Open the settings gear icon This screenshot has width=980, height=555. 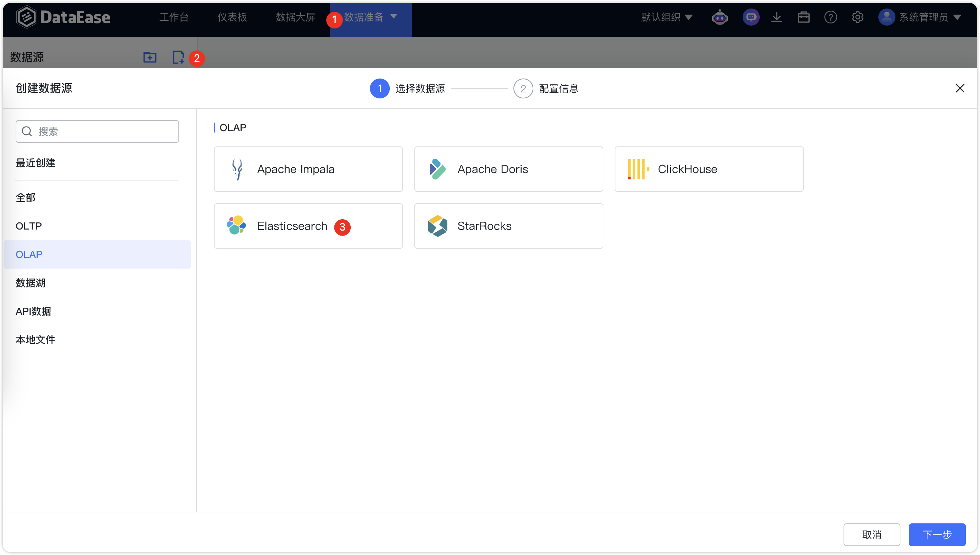click(x=858, y=17)
